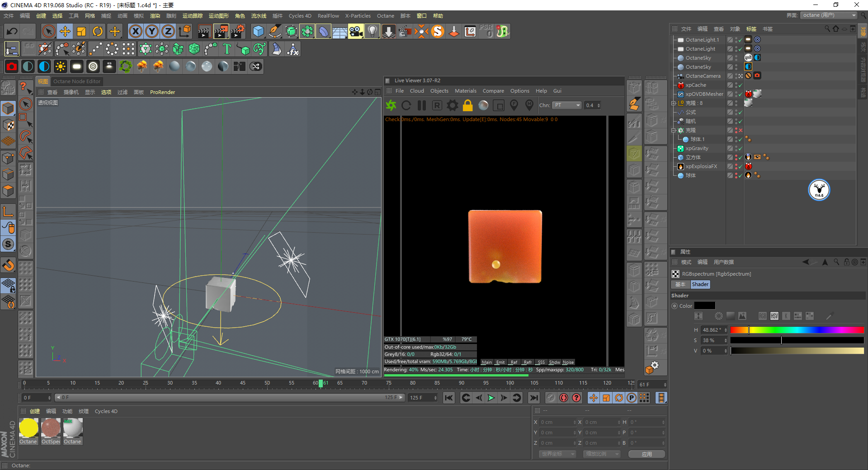Switch to the Shader tab in attributes
Viewport: 868px width, 470px height.
pos(700,284)
